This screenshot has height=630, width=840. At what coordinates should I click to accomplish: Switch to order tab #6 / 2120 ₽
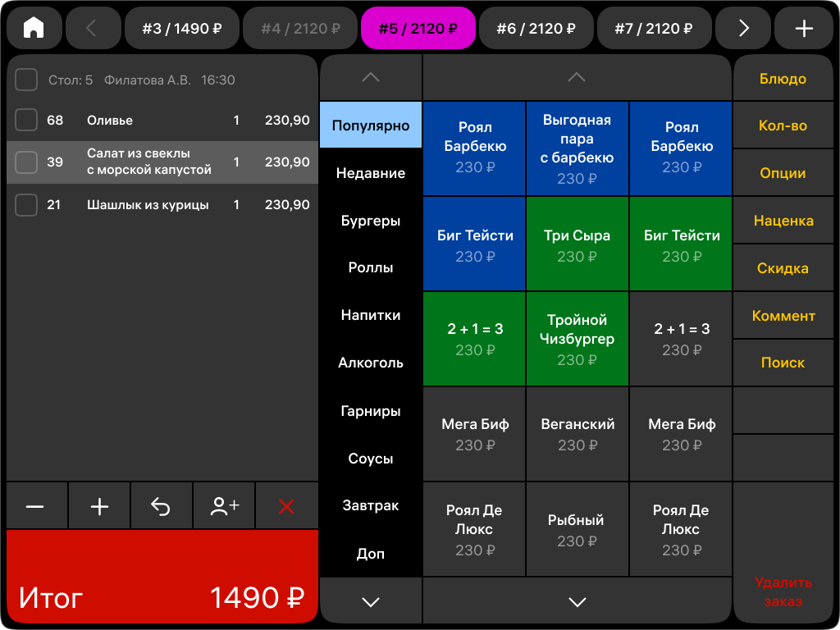[536, 27]
